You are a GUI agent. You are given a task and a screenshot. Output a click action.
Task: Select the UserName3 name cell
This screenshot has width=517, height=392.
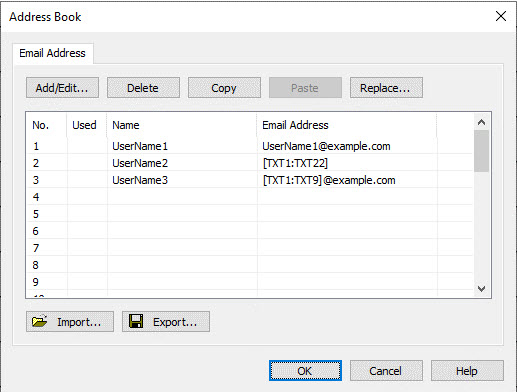pos(140,180)
